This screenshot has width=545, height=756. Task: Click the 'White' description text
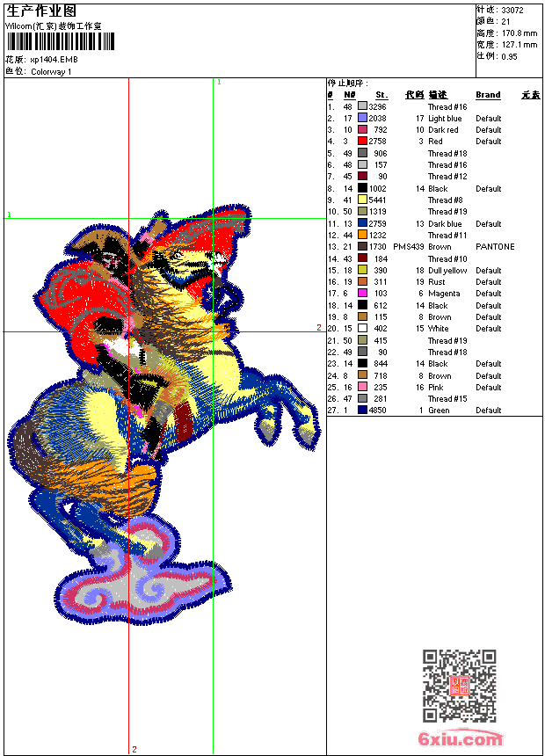[x=439, y=329]
